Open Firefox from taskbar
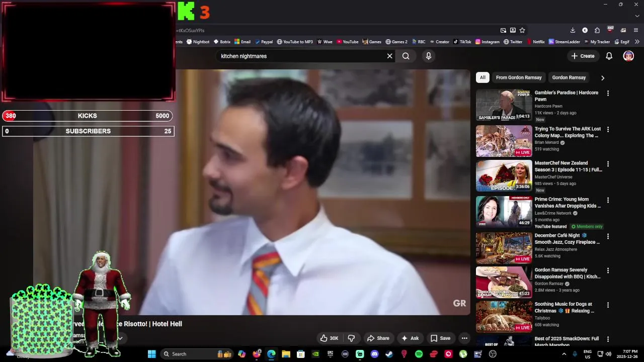Image resolution: width=644 pixels, height=362 pixels. (x=257, y=354)
